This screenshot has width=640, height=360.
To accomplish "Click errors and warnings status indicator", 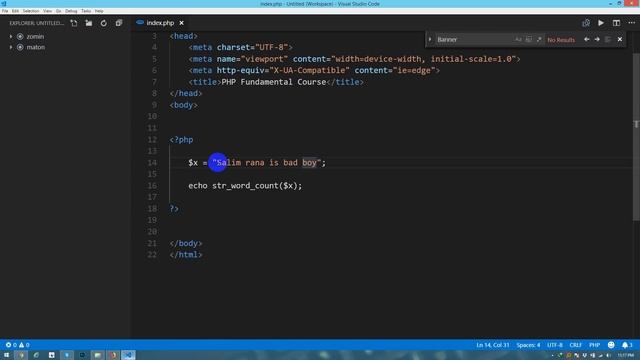I will (17, 345).
